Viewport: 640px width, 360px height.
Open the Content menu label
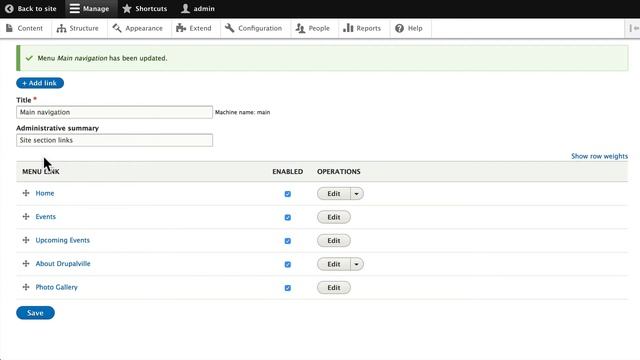30,28
